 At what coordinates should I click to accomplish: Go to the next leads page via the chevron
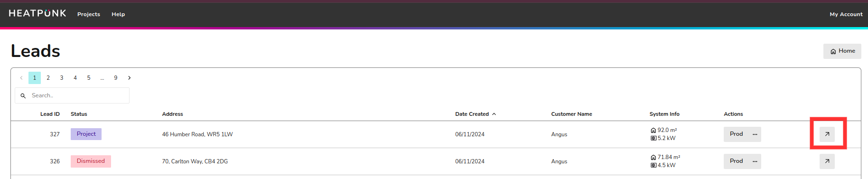129,78
